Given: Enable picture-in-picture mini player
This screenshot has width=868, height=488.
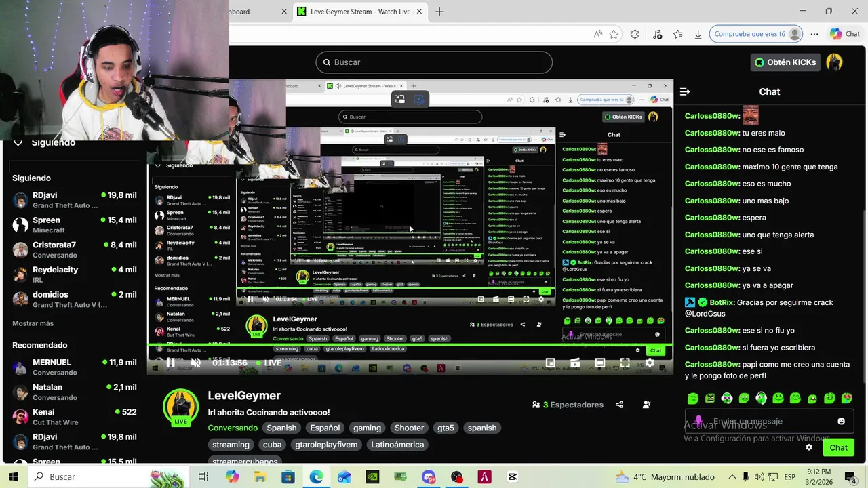Looking at the screenshot, I should pyautogui.click(x=550, y=363).
